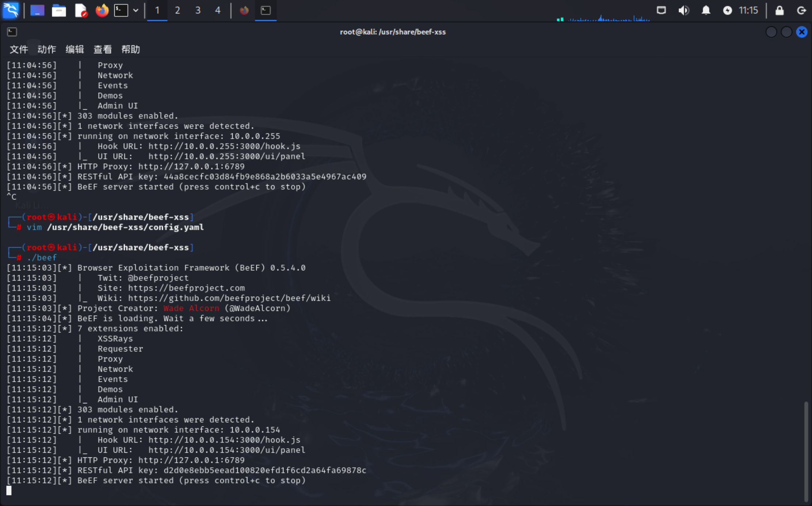This screenshot has width=812, height=506.
Task: Switch to workspace 4
Action: (x=218, y=10)
